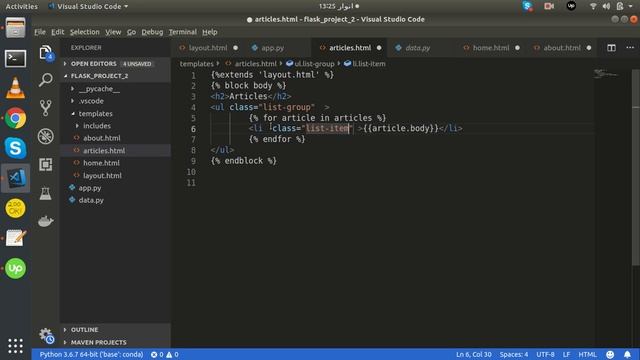Show applications grid in dock
This screenshot has height=360, width=640.
16,346
